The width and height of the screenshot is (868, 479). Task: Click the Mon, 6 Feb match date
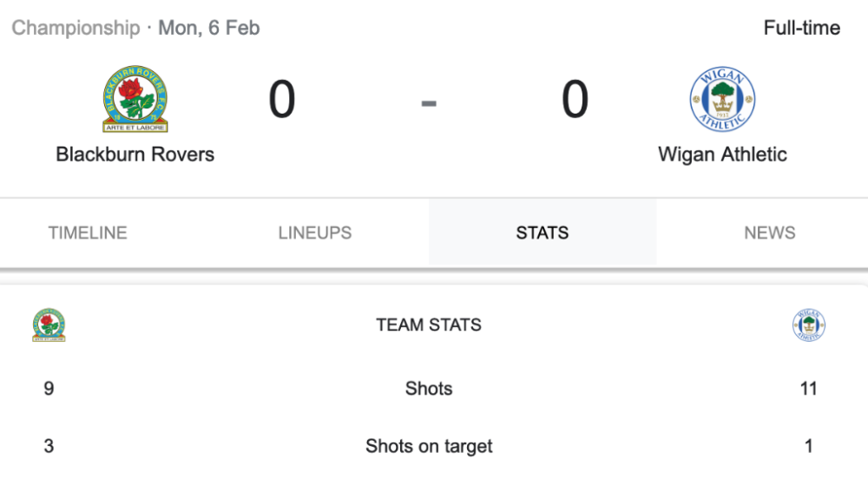point(208,28)
